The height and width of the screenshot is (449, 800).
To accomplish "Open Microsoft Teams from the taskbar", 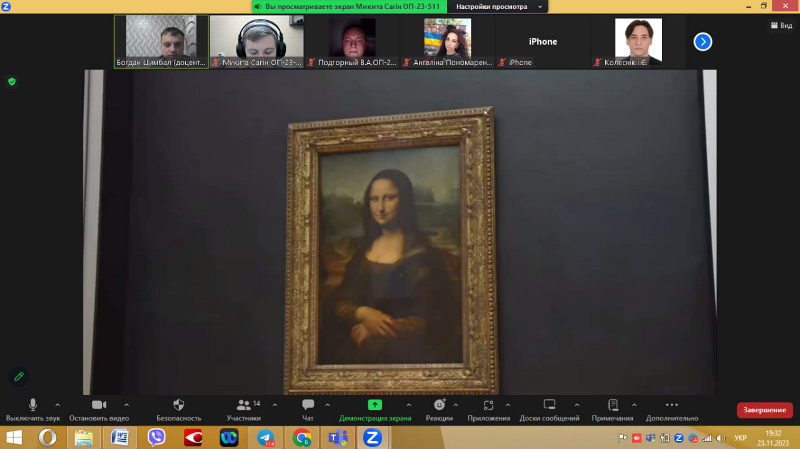I will [x=338, y=438].
